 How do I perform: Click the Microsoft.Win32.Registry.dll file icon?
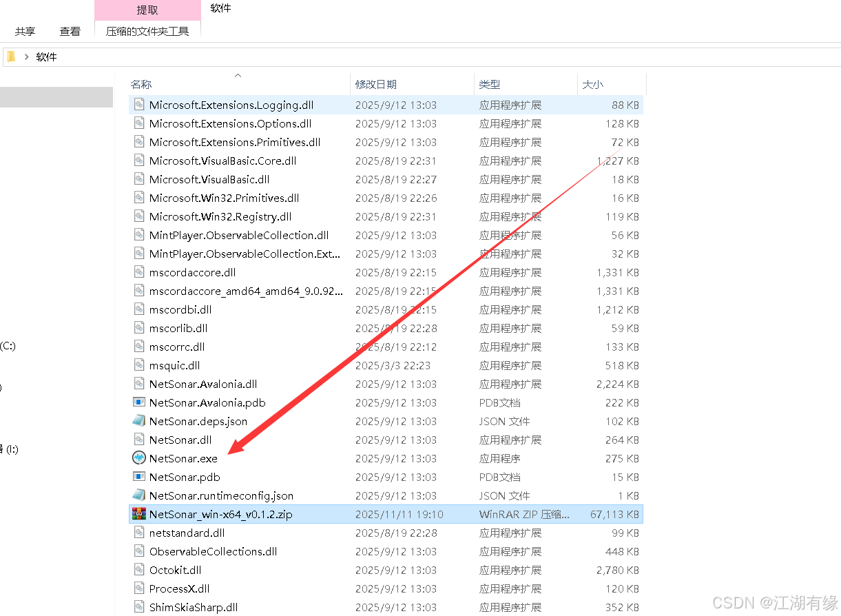coord(138,216)
